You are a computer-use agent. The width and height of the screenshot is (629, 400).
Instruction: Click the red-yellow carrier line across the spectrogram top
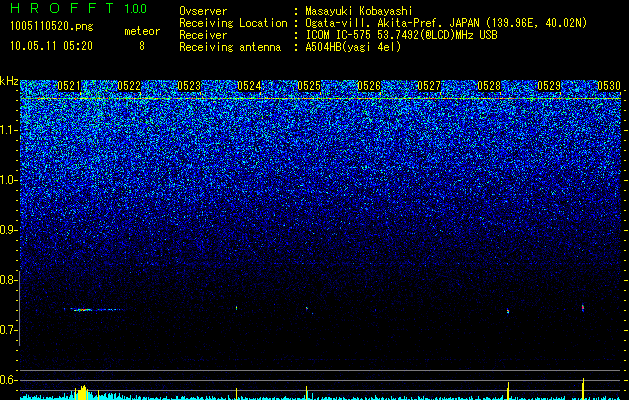tap(321, 98)
